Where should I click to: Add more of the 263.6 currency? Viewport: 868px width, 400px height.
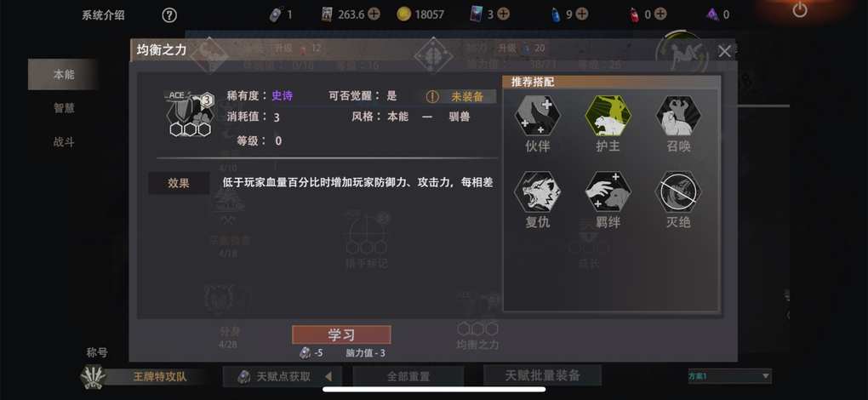[x=374, y=14]
